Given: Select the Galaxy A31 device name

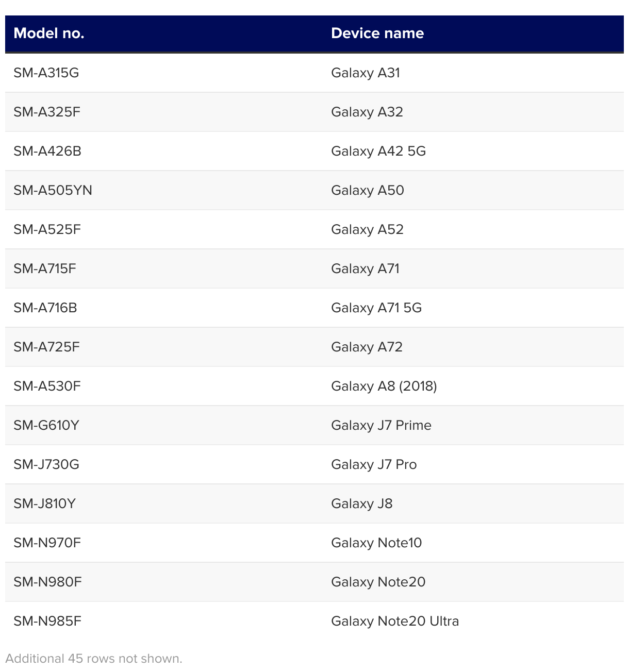Looking at the screenshot, I should (366, 73).
